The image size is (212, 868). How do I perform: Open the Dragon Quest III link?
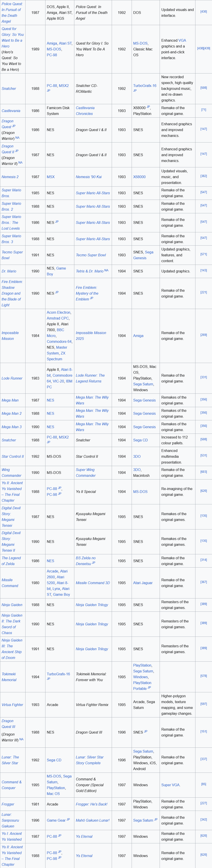9,724
